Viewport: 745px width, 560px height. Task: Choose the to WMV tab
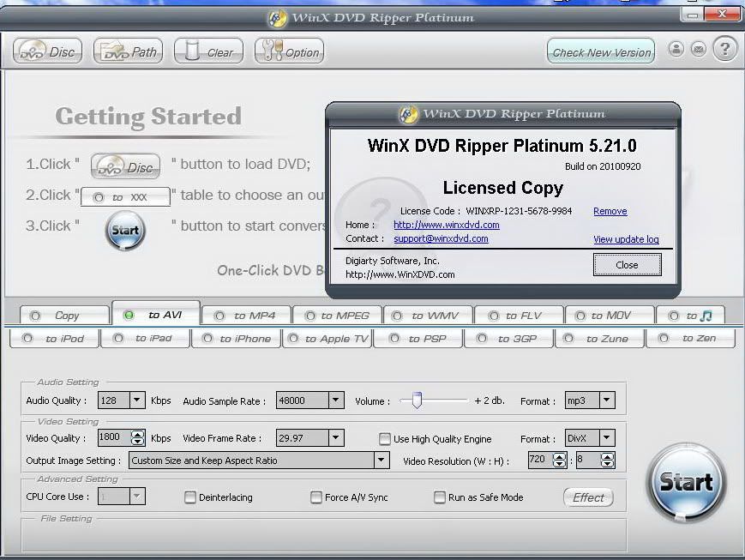[x=428, y=316]
